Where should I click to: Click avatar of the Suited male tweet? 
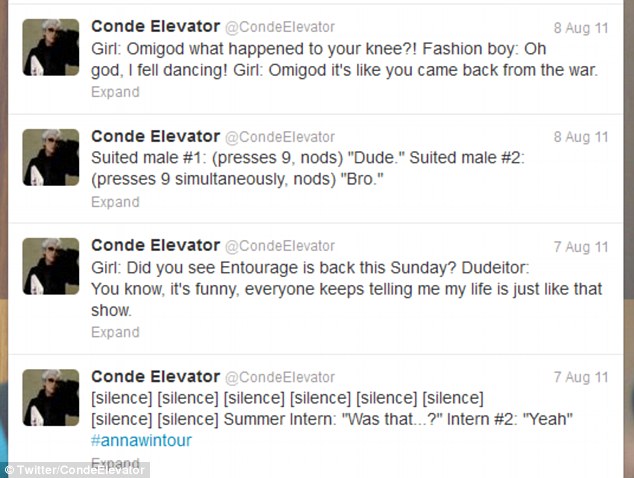point(51,157)
